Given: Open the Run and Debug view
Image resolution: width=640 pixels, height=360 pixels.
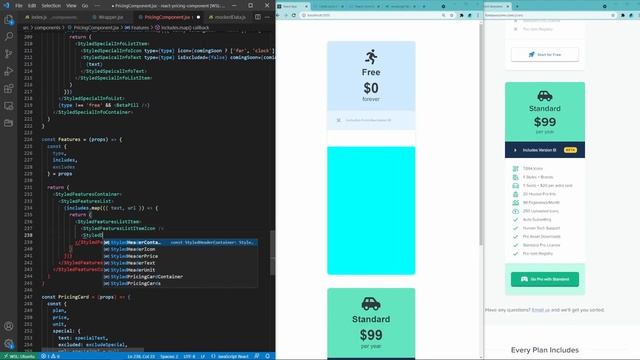Looking at the screenshot, I should (x=9, y=71).
